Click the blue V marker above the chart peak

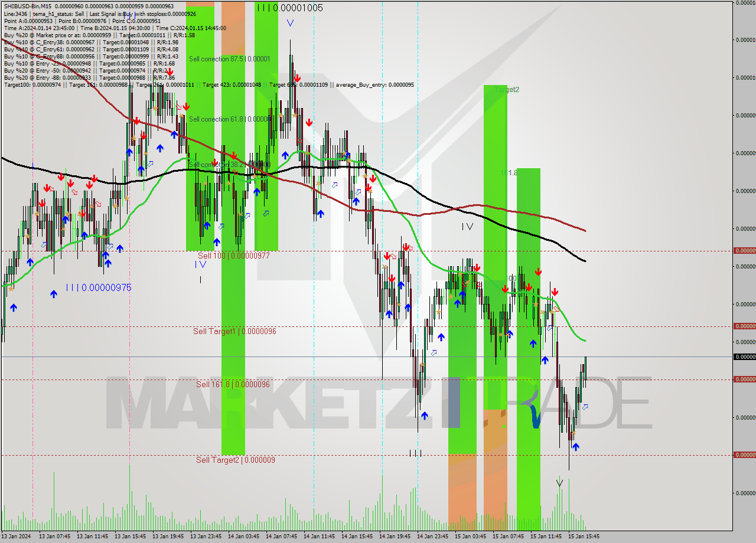pos(290,23)
